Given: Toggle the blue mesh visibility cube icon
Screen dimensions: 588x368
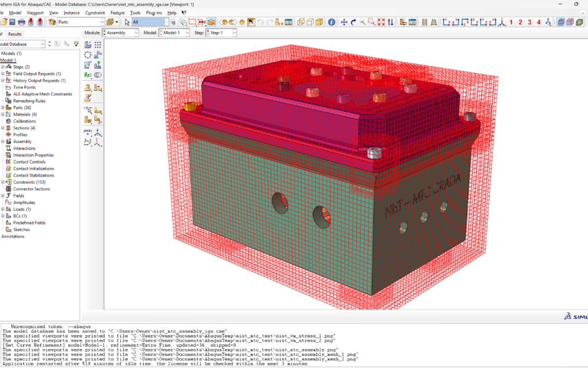Looking at the screenshot, I should tap(561, 22).
